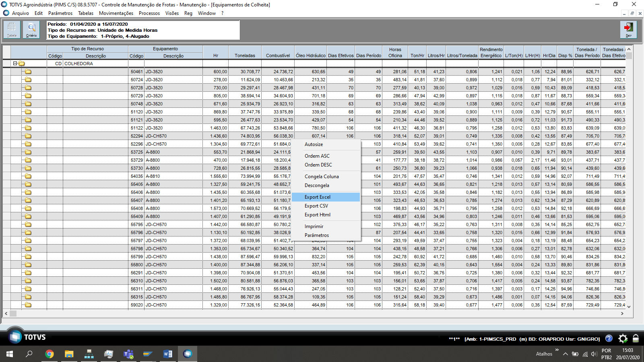The image size is (644, 362).
Task: Click the vertical scrollbar thumb of the grid
Action: pos(629,56)
